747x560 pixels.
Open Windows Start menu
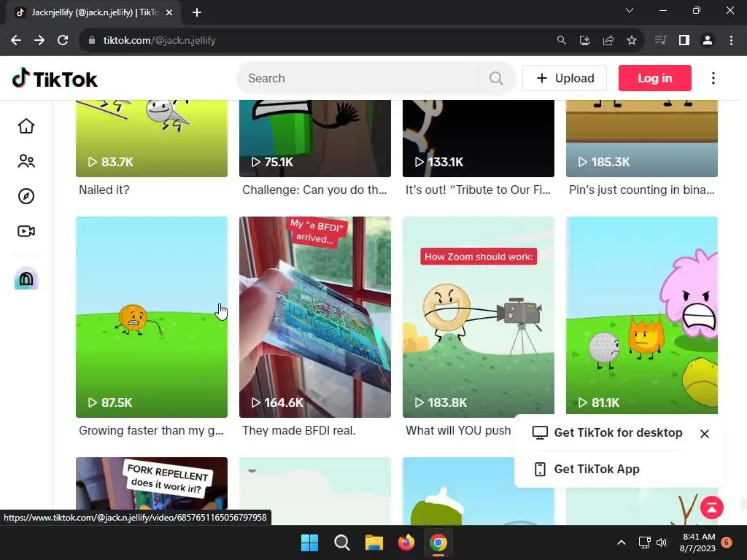pyautogui.click(x=309, y=542)
